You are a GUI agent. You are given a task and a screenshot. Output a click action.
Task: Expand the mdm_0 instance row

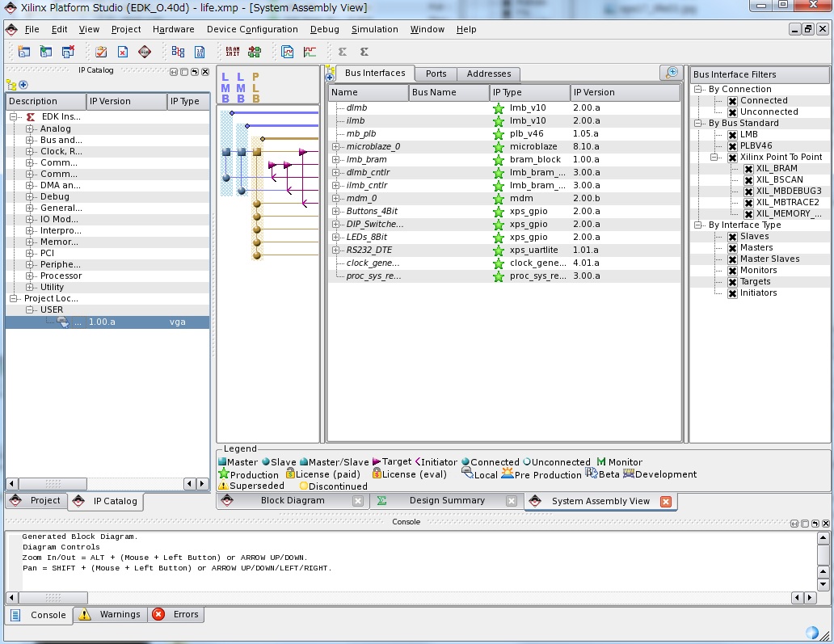(335, 198)
